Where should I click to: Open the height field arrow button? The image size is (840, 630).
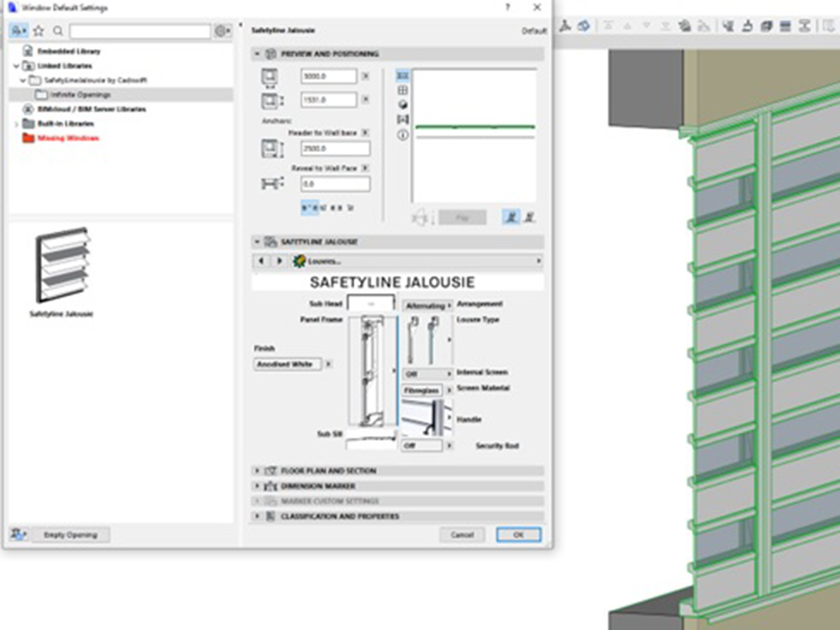365,100
